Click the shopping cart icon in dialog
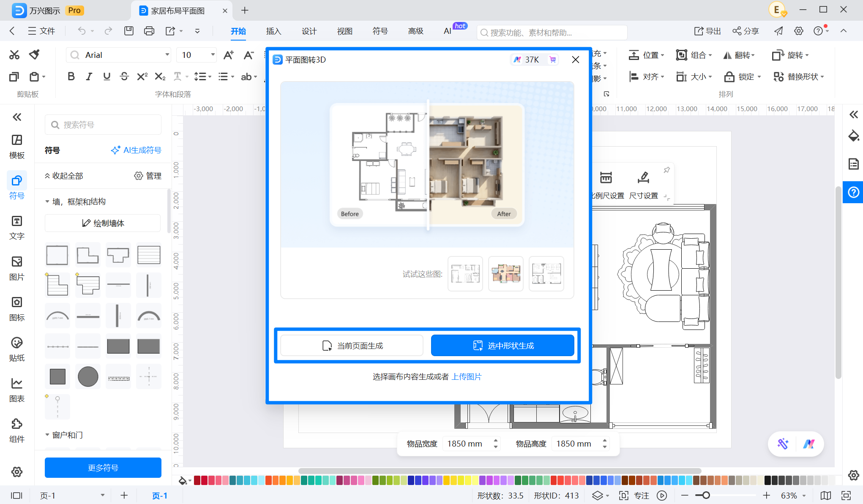 point(552,60)
